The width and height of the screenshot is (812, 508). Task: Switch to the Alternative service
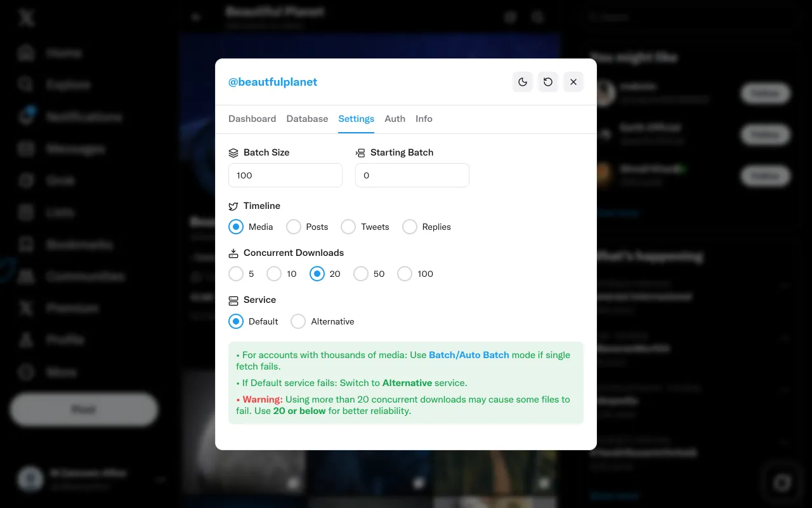pos(298,321)
